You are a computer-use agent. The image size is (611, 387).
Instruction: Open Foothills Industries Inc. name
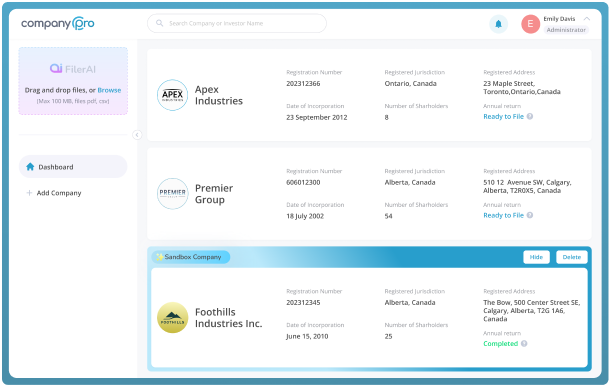click(228, 318)
